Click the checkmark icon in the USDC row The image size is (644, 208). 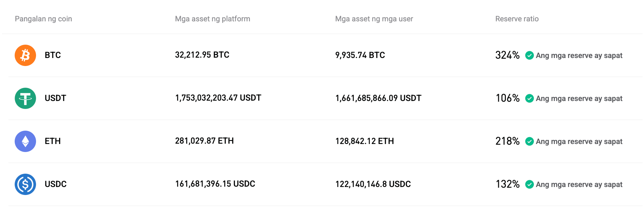530,184
